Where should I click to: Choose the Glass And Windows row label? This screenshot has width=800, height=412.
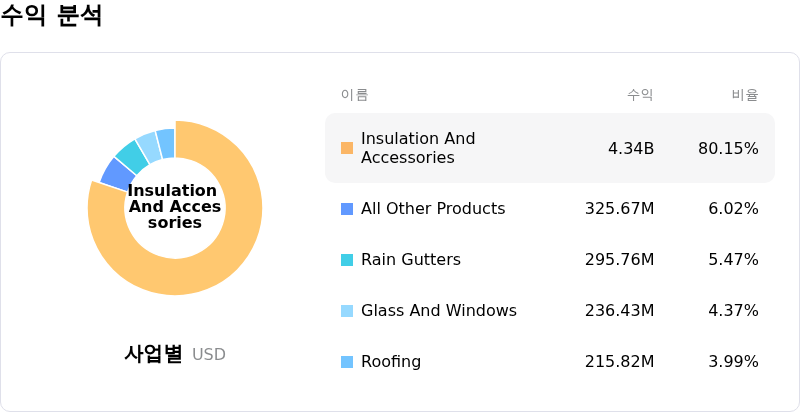pos(438,311)
